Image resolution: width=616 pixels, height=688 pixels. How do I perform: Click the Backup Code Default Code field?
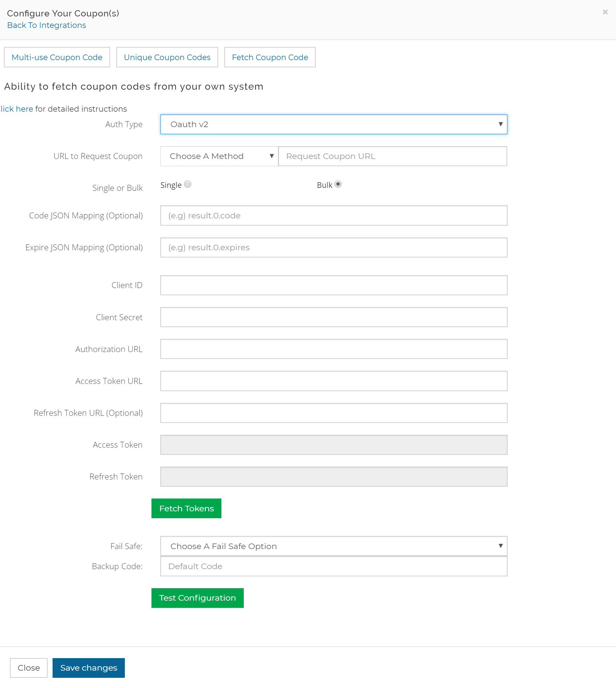point(334,566)
